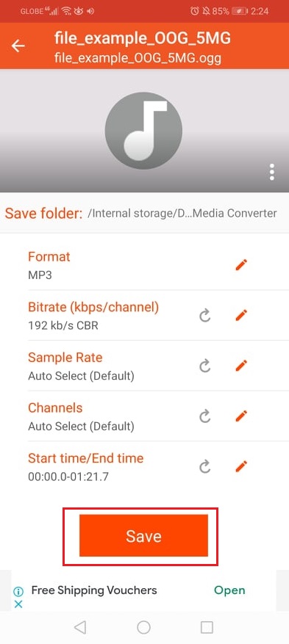Image resolution: width=289 pixels, height=644 pixels.
Task: Edit the Sample Rate pencil icon
Action: click(241, 366)
